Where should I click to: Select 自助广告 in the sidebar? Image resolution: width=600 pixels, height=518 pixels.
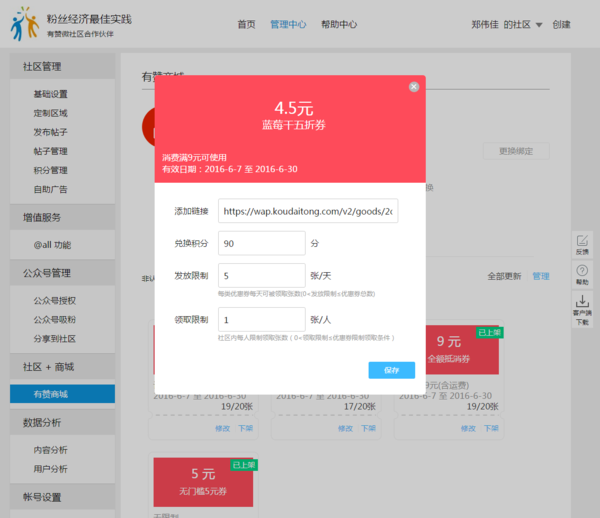[x=51, y=189]
